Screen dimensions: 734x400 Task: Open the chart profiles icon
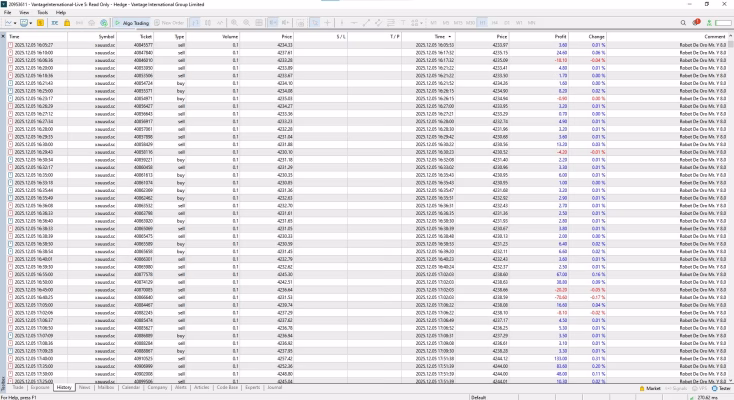tap(24, 22)
